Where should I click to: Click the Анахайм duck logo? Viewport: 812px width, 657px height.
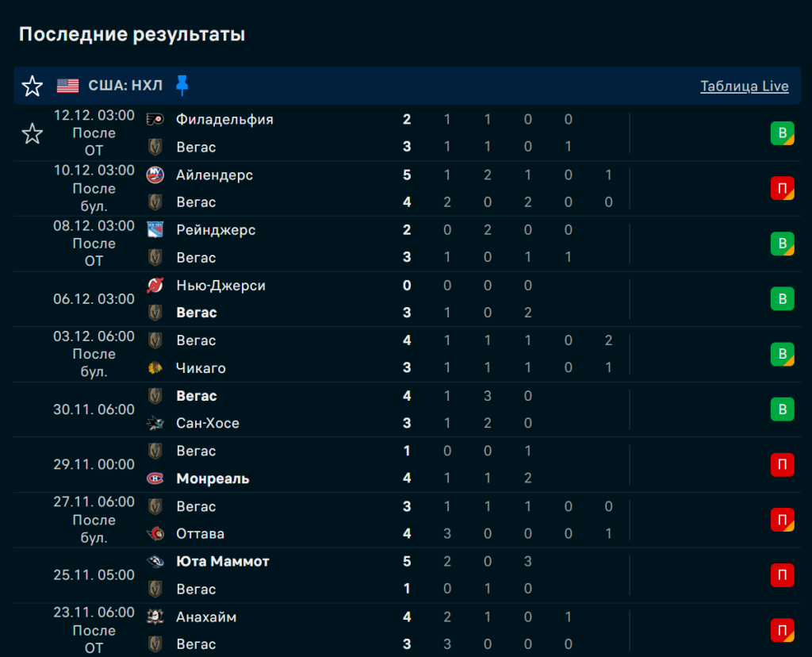tap(155, 617)
